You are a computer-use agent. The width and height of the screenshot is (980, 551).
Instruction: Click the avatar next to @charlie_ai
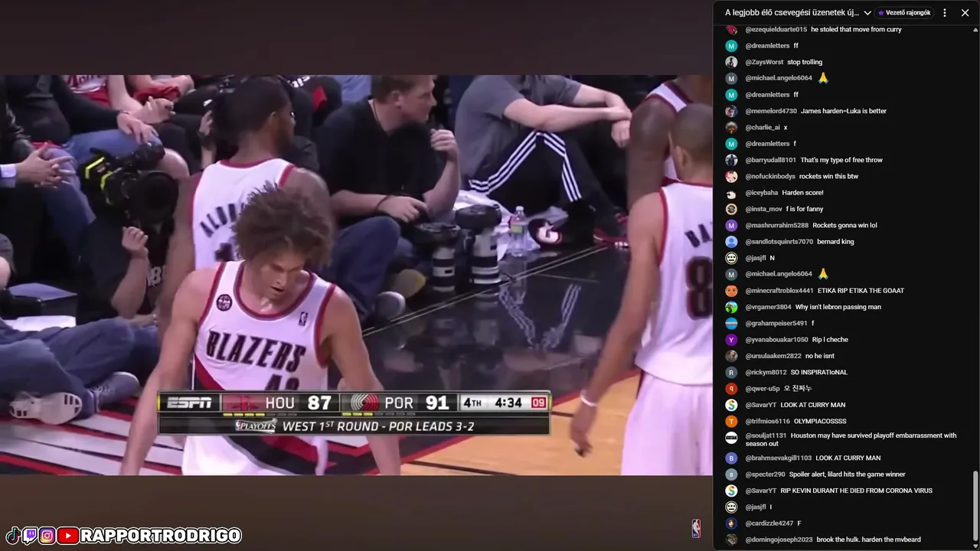click(x=731, y=127)
